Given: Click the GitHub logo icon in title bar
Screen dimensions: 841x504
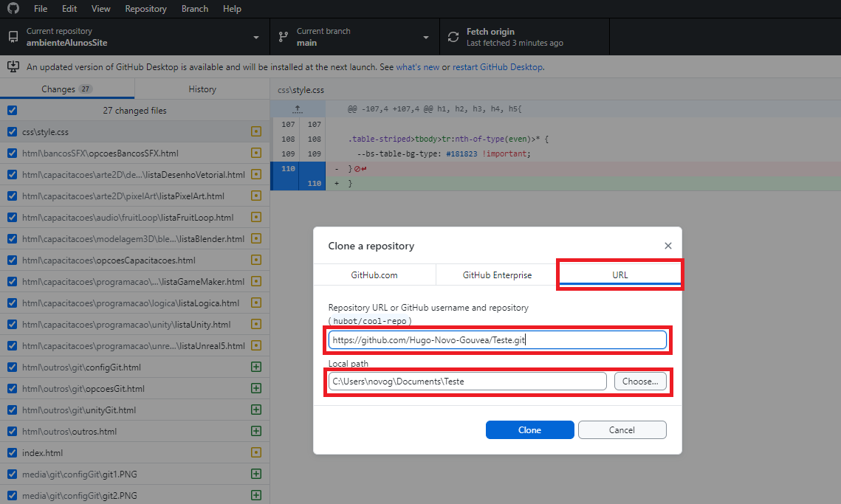Looking at the screenshot, I should (x=13, y=9).
